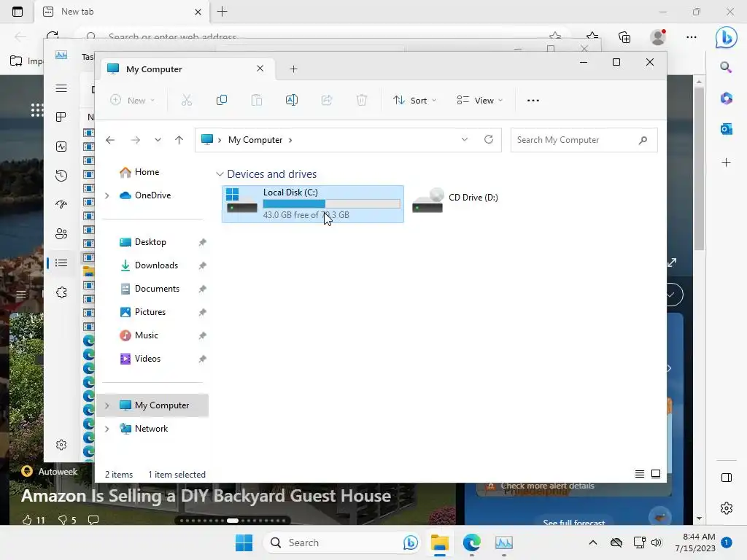Viewport: 747px width, 560px height.
Task: Open Outlook in the Edge sidebar
Action: [726, 128]
